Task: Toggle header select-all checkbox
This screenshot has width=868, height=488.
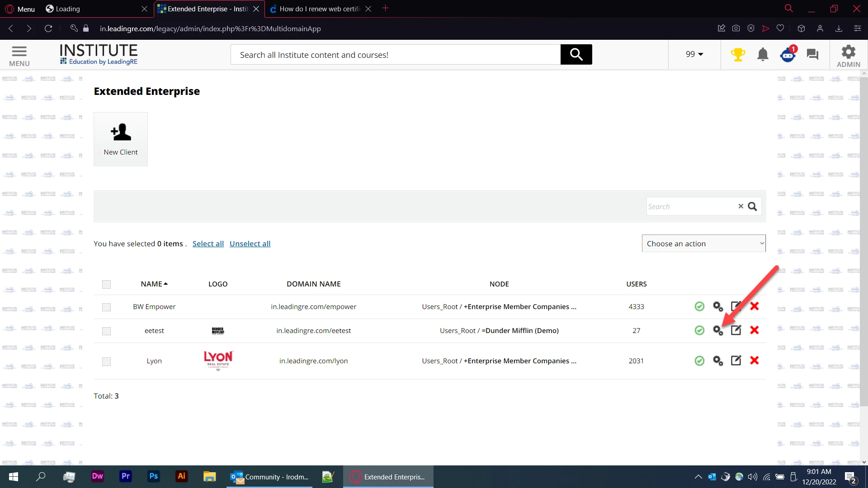Action: pos(106,284)
